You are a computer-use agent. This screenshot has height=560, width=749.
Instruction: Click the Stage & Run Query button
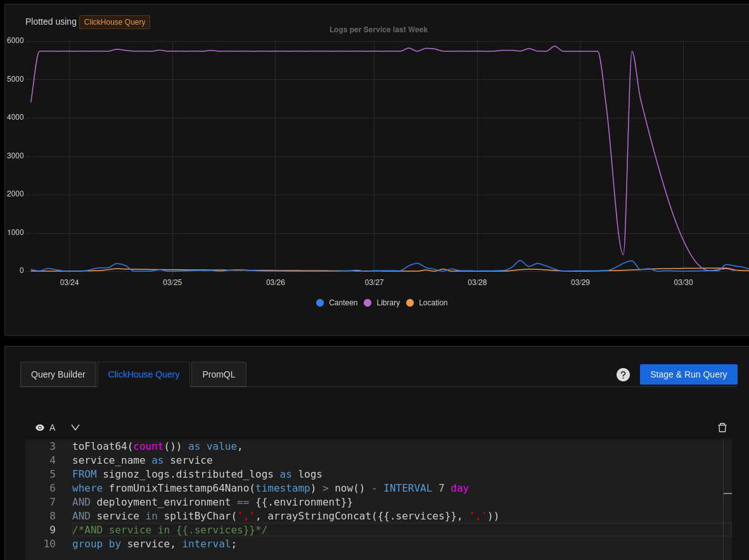coord(689,374)
